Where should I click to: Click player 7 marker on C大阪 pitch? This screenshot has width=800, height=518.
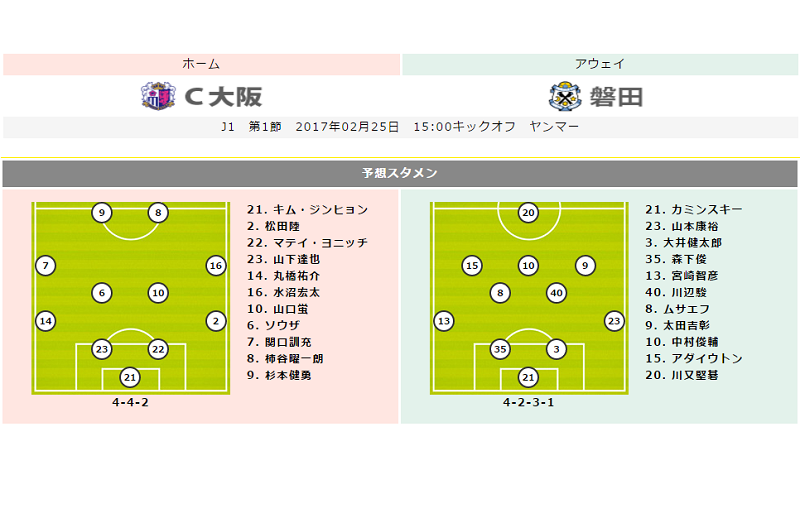click(46, 265)
